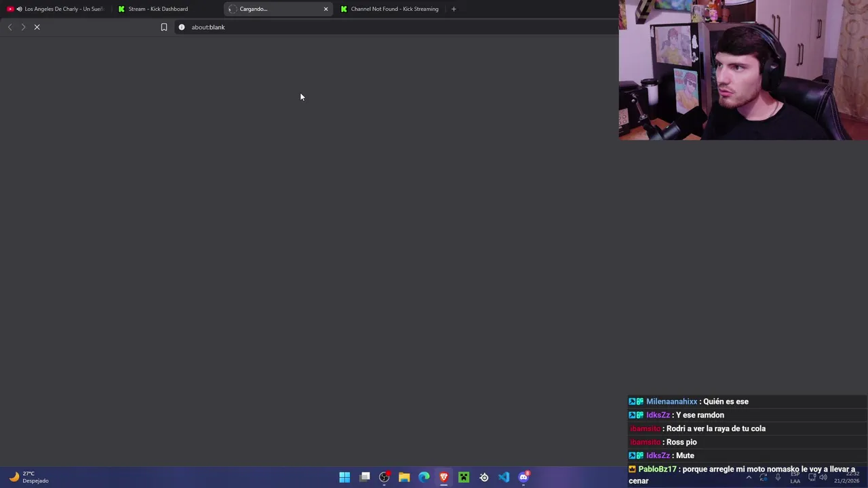Viewport: 868px width, 488px height.
Task: Click the webcam overlay video
Action: (x=743, y=70)
